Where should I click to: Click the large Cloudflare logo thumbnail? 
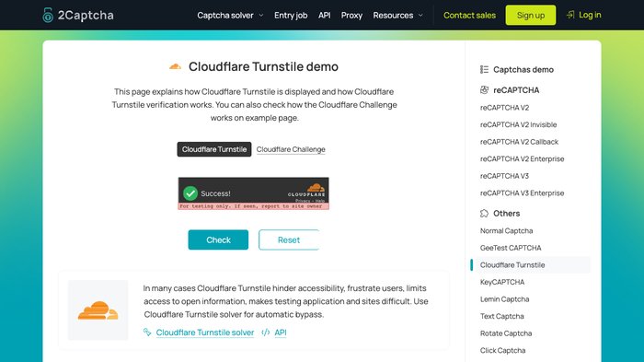coord(98,310)
